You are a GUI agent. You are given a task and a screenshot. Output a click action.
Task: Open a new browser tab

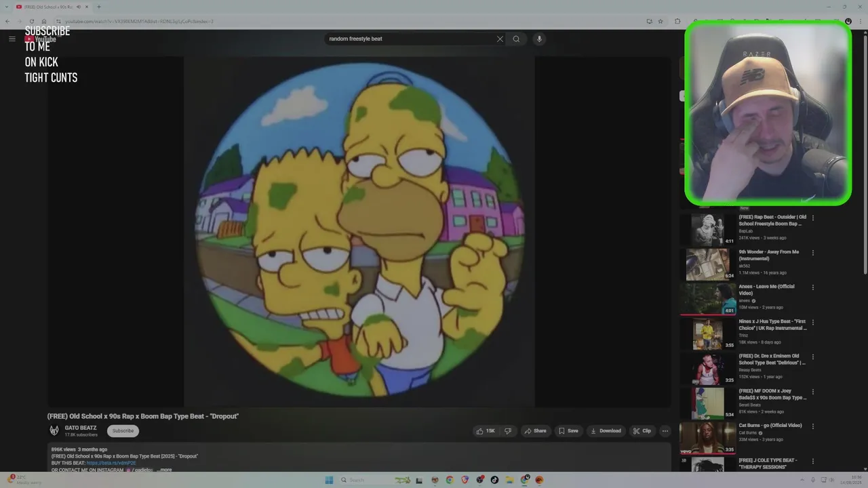99,7
